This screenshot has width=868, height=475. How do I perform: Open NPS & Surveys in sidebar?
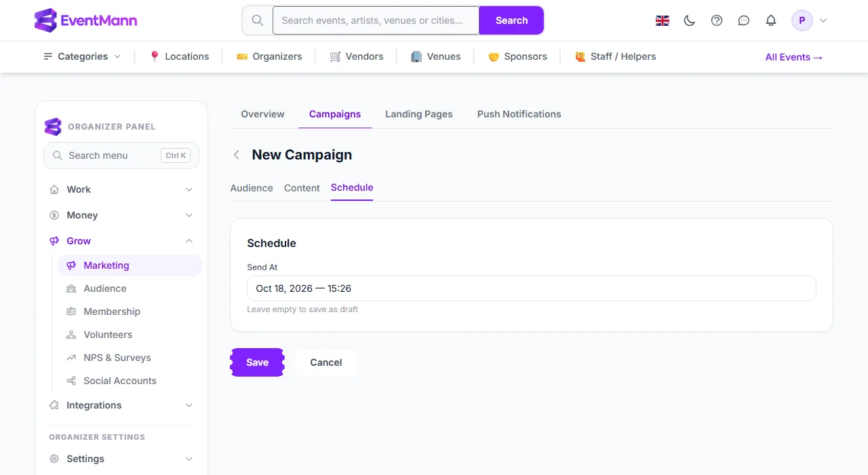pyautogui.click(x=130, y=358)
